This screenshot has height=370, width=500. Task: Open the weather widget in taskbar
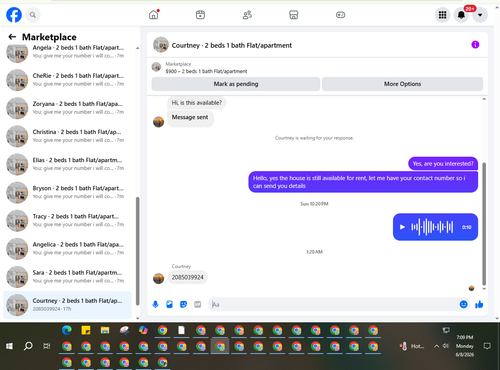[412, 346]
